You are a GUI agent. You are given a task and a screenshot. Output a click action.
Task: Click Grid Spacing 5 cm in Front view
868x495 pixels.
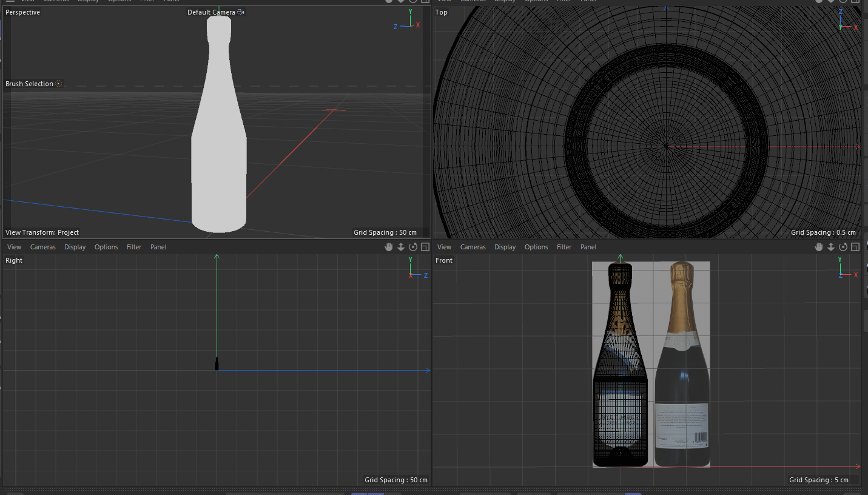[819, 480]
